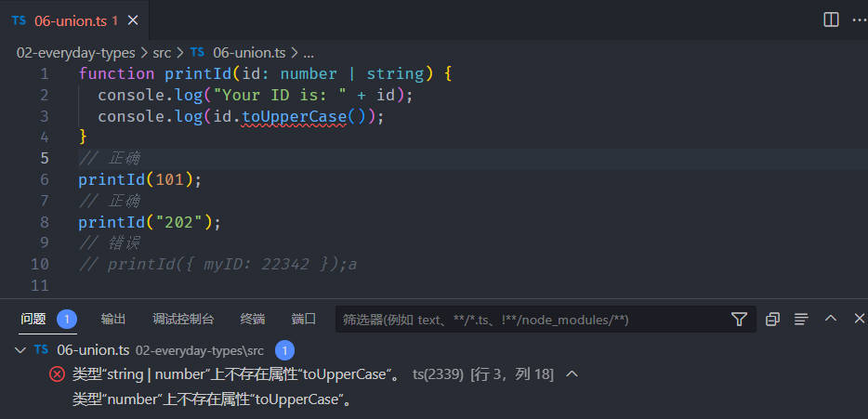Collapse all problems in the panel

tap(772, 319)
